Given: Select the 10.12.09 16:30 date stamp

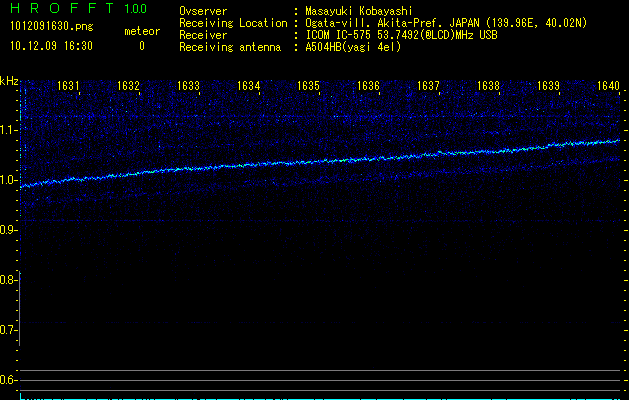Looking at the screenshot, I should (51, 46).
